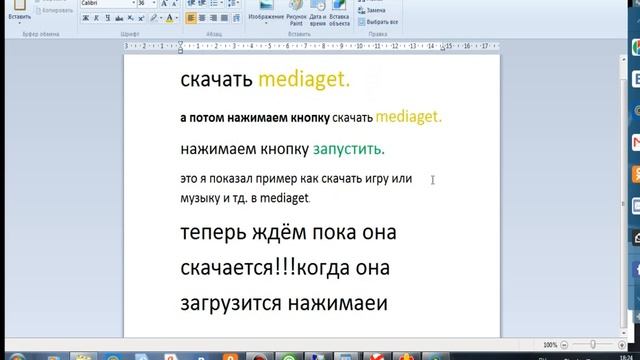The height and width of the screenshot is (360, 640).
Task: Click the 100% zoom level label
Action: point(550,345)
